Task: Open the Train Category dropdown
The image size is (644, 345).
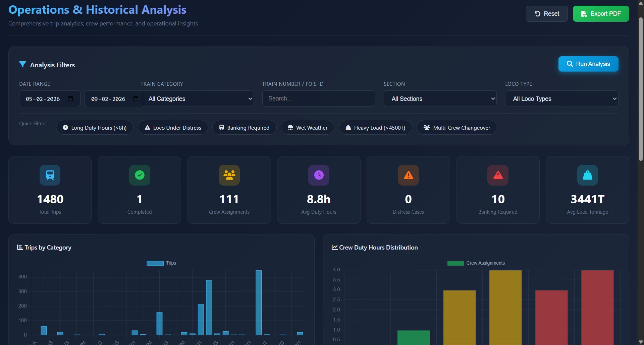Action: (x=198, y=98)
